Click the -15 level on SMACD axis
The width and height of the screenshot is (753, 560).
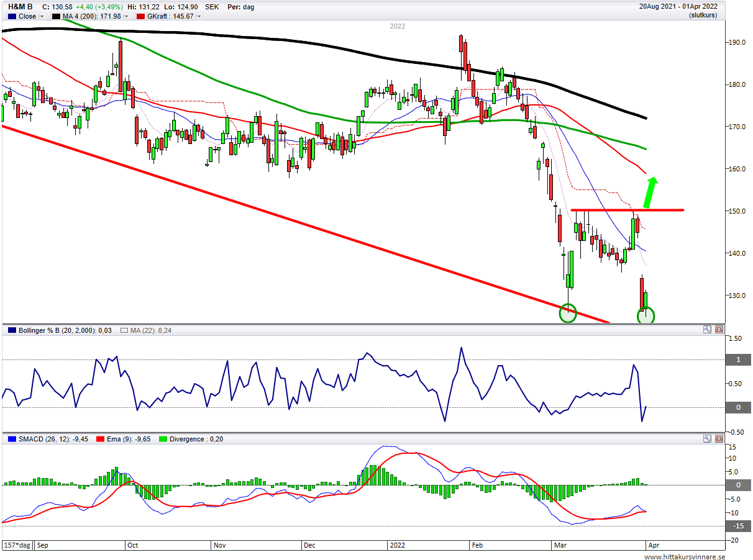click(738, 526)
